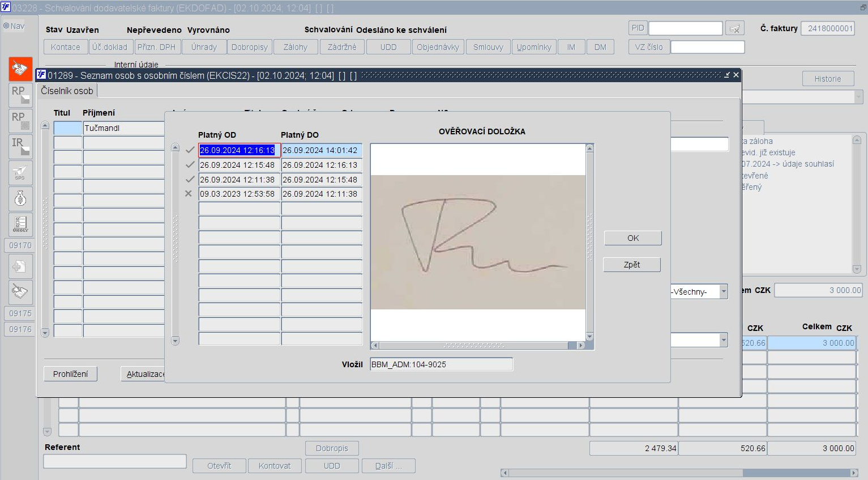
Task: Click the second RP sidebar icon
Action: pyautogui.click(x=20, y=121)
